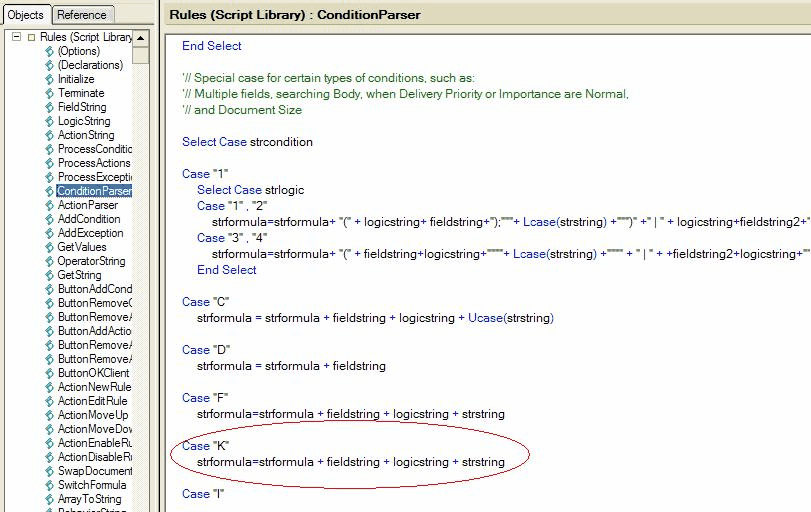Viewport: 811px width, 512px height.
Task: Click the diamond icon beside (Options)
Action: point(49,51)
